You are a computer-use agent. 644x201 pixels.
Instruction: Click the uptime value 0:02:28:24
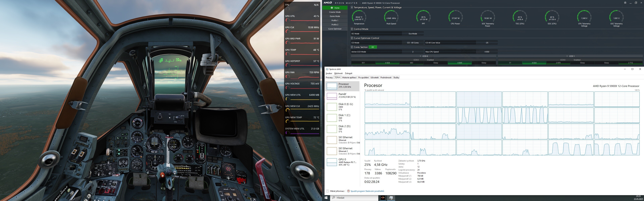click(x=372, y=182)
